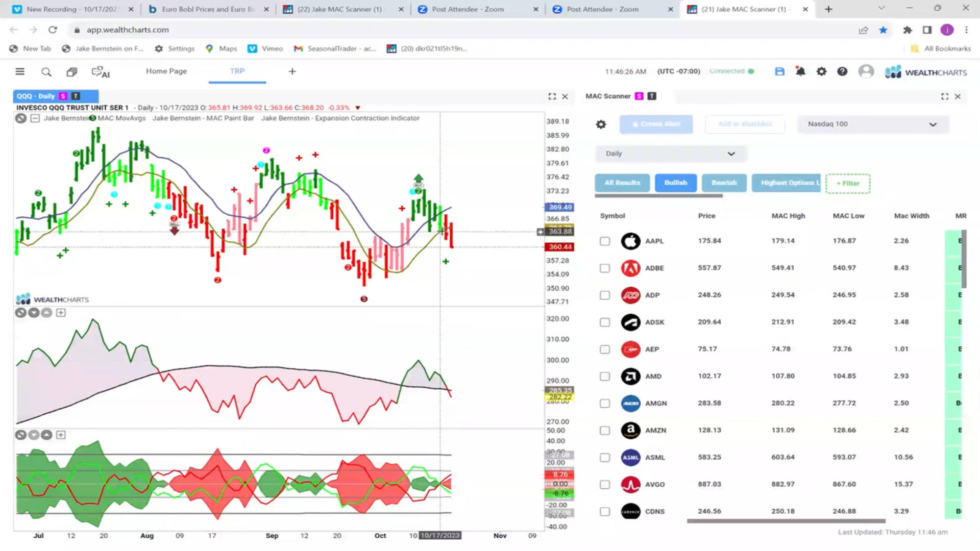Screen dimensions: 980x551
Task: Open the Nasdaq 100 list dropdown
Action: (x=873, y=124)
